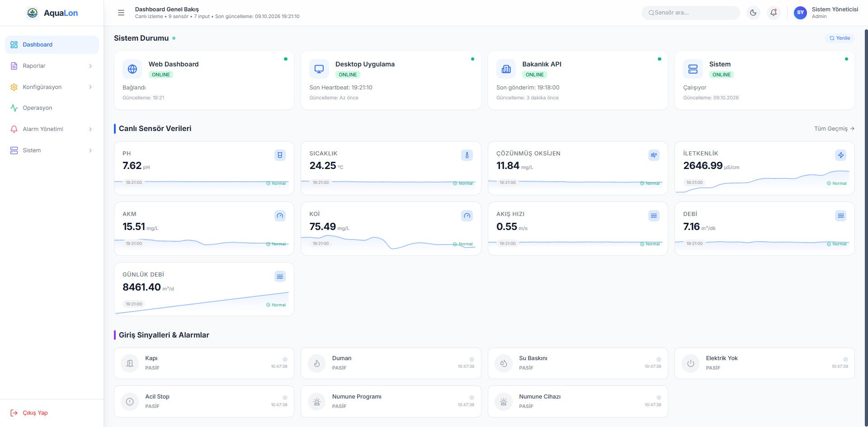This screenshot has width=868, height=427.
Task: Expand the Alarm Yönetimi submenu
Action: click(52, 129)
